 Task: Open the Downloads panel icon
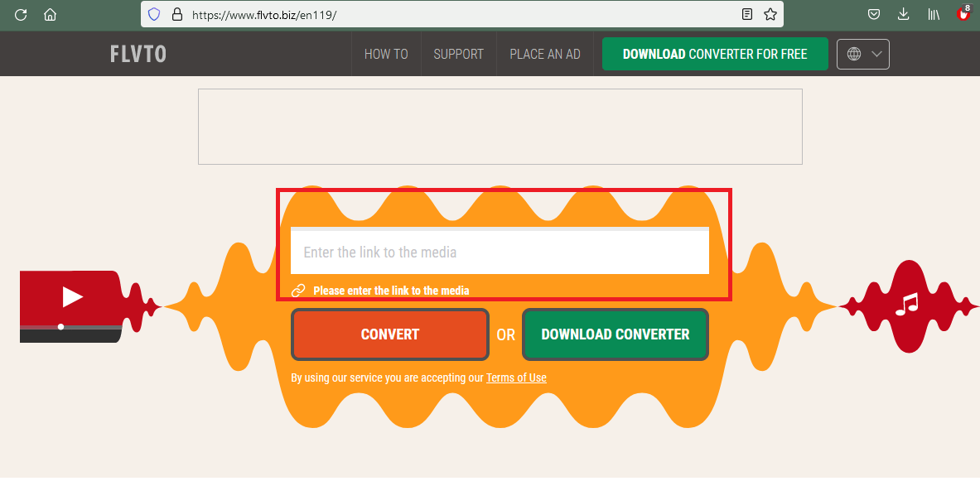coord(903,14)
